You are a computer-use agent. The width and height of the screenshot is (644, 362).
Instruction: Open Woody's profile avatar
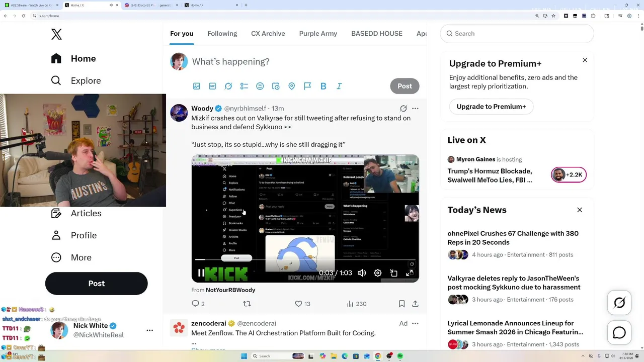pyautogui.click(x=179, y=113)
